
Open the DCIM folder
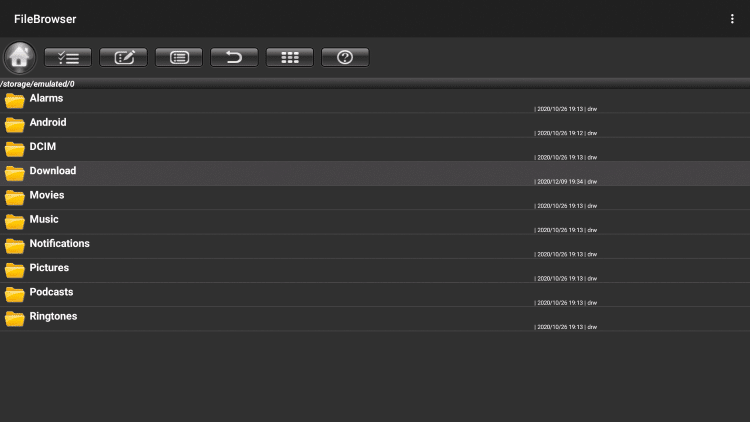(x=42, y=147)
